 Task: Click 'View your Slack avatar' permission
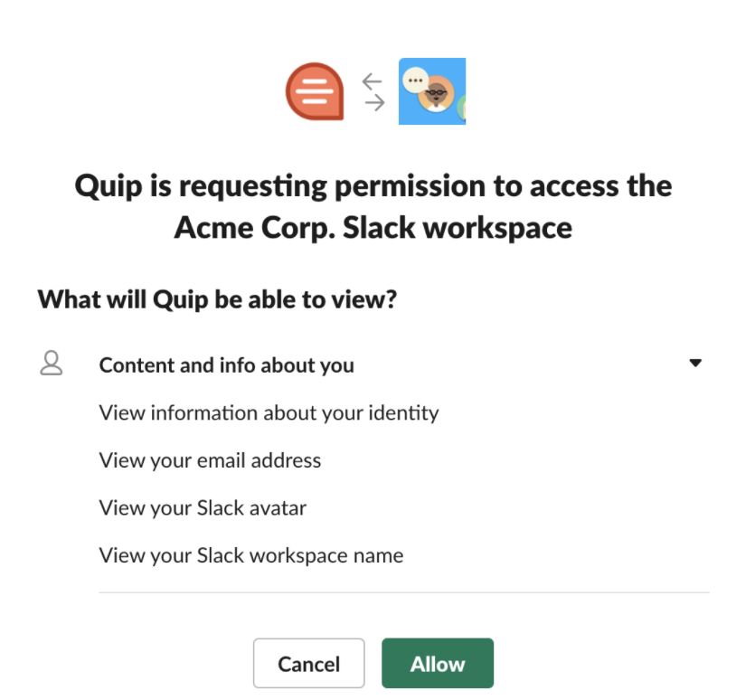203,507
